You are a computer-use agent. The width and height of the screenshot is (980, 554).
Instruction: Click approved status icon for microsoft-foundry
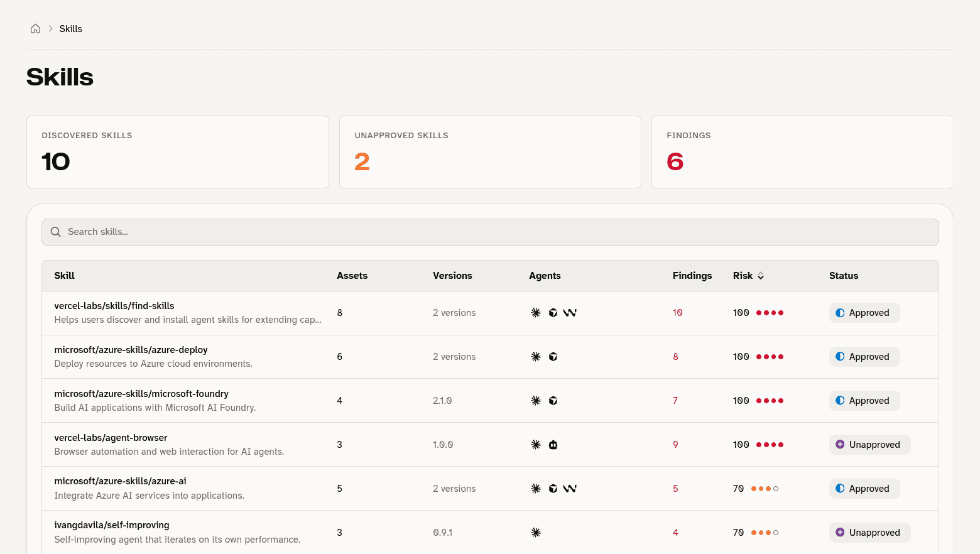coord(840,401)
